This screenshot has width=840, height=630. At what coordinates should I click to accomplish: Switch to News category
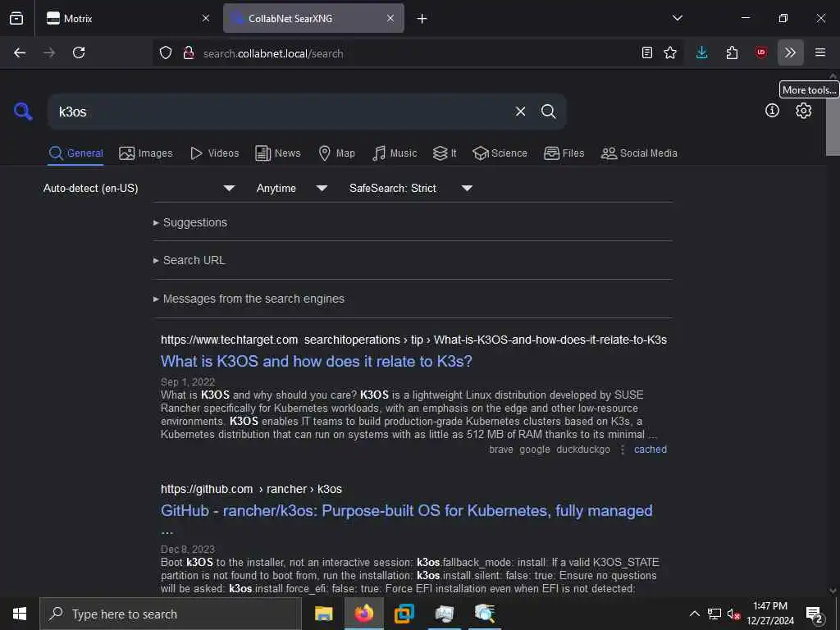(x=278, y=153)
